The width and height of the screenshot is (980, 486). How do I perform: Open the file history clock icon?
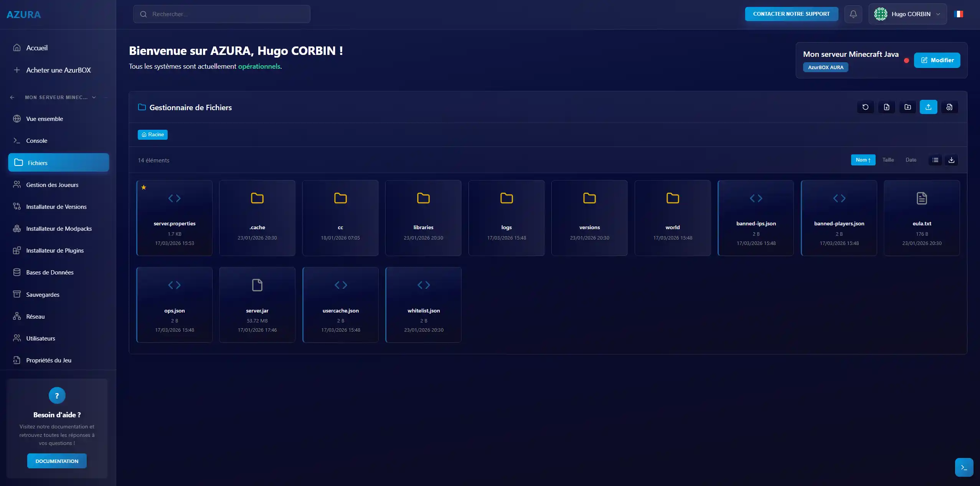pos(949,107)
